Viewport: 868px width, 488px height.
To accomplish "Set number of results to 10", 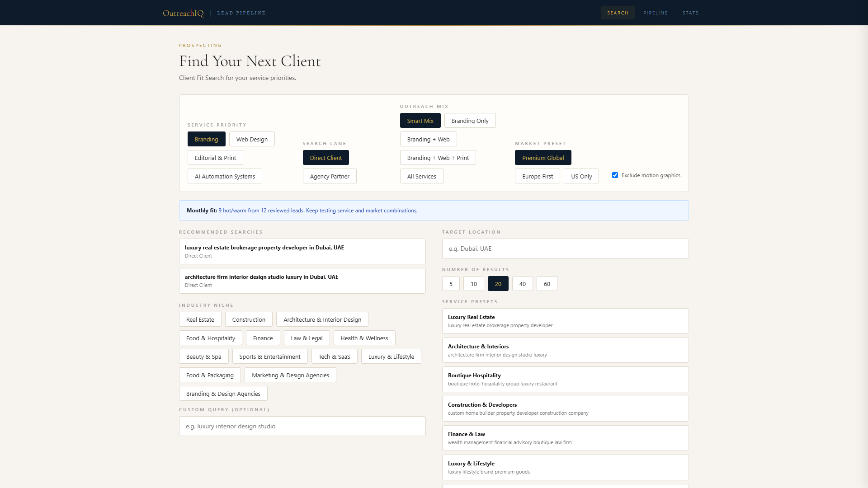I will pyautogui.click(x=473, y=284).
